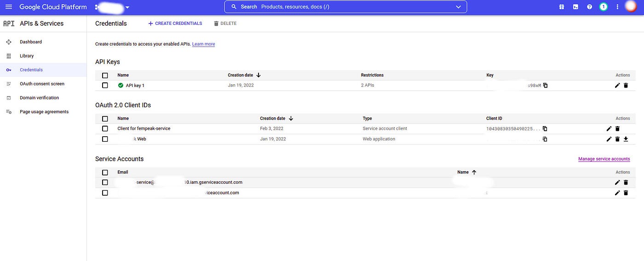Edit API key 1 pencil icon

(617, 86)
